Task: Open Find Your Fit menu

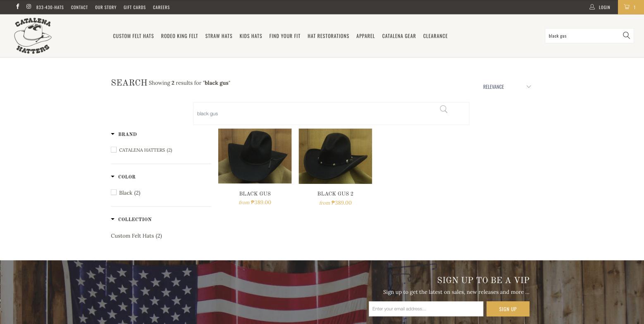Action: coord(285,36)
